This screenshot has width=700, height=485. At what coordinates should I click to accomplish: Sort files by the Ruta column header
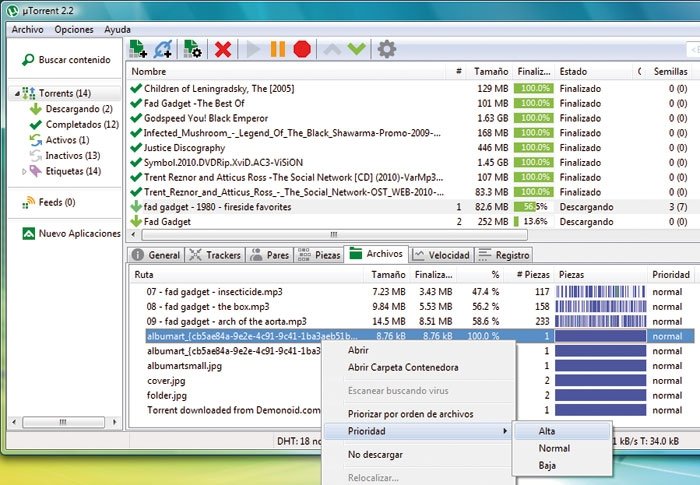tap(246, 275)
